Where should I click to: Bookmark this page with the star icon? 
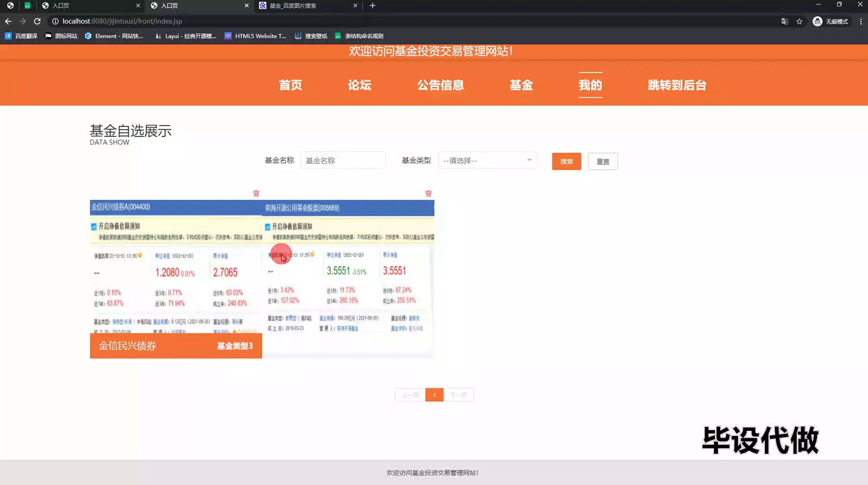point(799,21)
